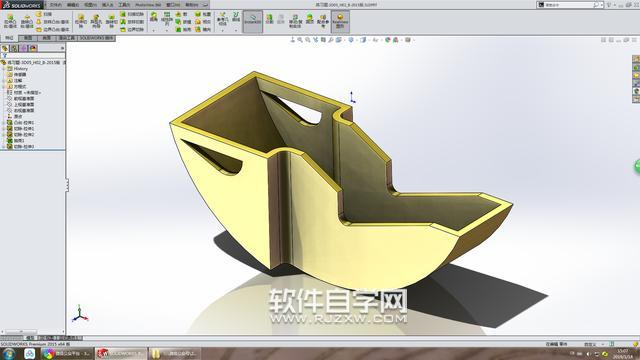This screenshot has width=640, height=360.
Task: Open the Reference Geometry tool
Action: 222,19
